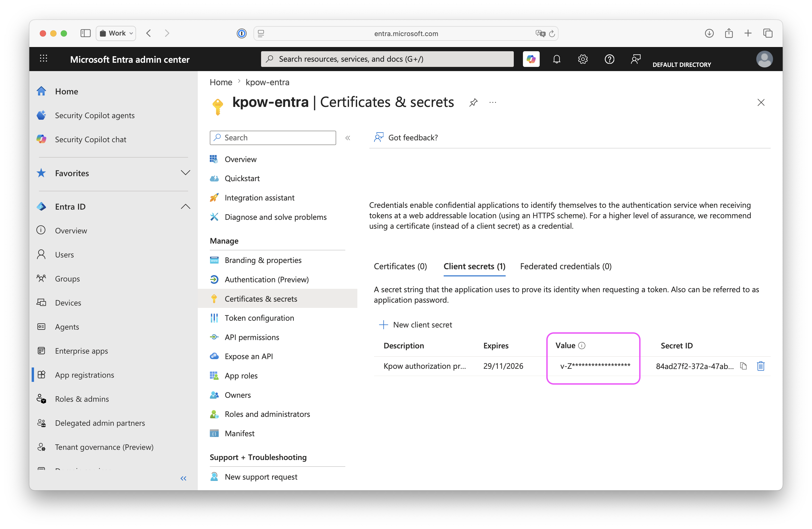Click the feedback icon in header bar
This screenshot has height=529, width=812.
click(x=636, y=59)
